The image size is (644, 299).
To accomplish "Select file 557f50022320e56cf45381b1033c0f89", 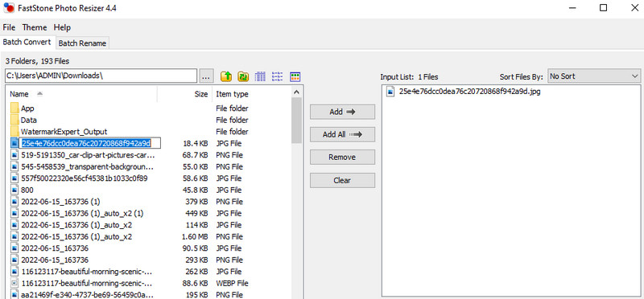I will pyautogui.click(x=85, y=178).
